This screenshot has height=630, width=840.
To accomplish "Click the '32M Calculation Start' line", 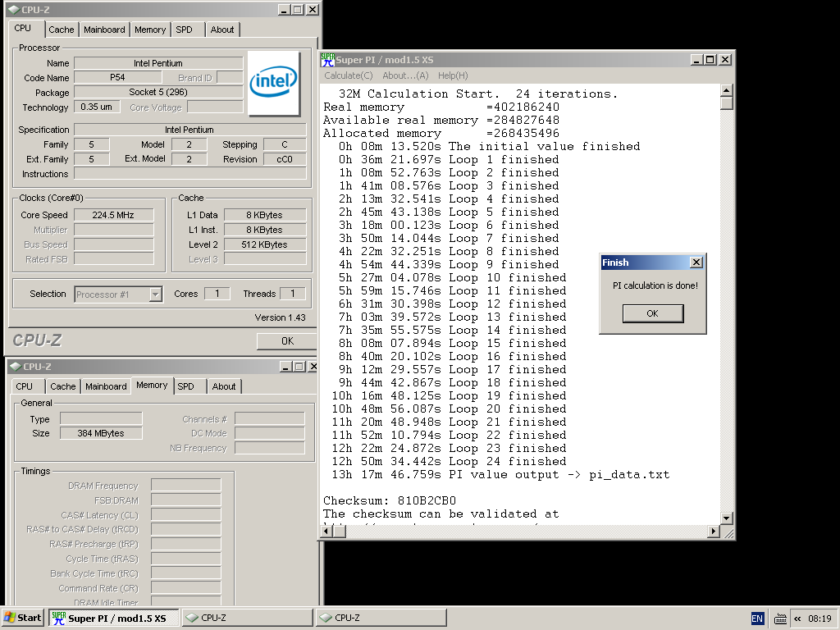I will (x=478, y=94).
